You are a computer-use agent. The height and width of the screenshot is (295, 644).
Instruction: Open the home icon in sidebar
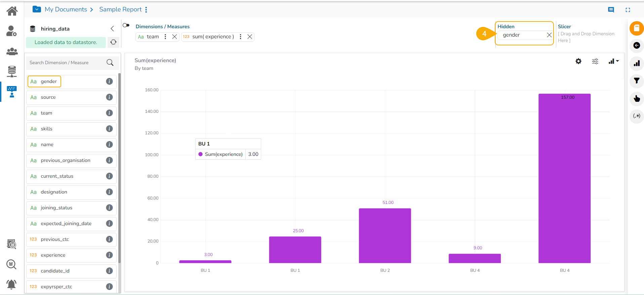(x=12, y=11)
